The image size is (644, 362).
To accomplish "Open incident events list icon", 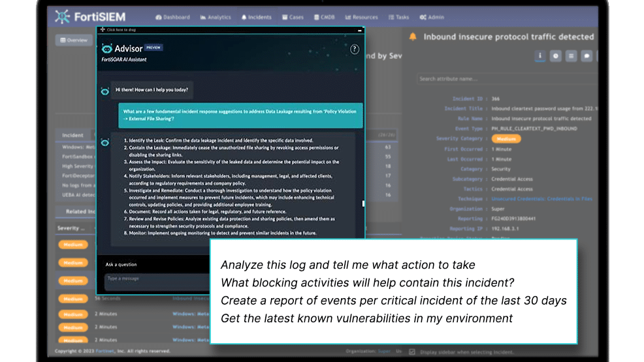I will point(571,55).
